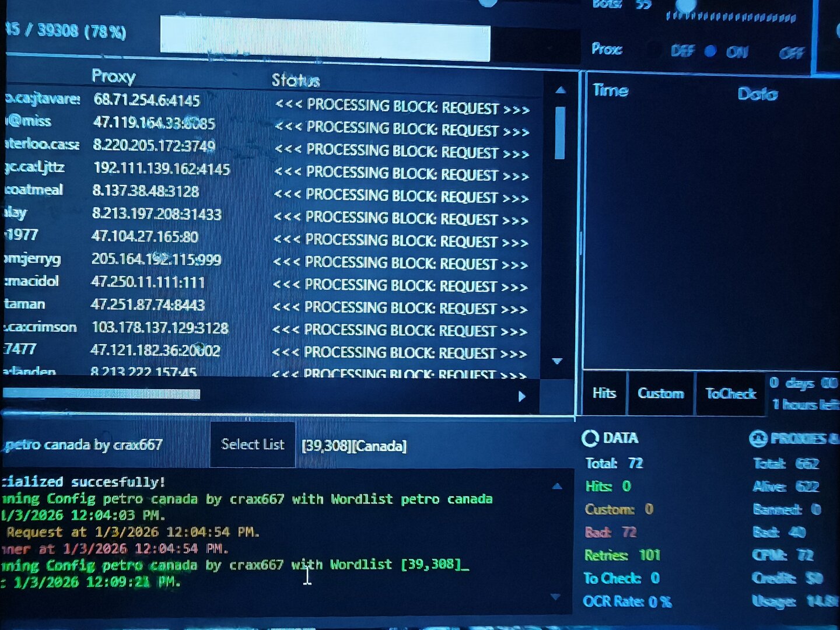Click the proxy list scroll-up arrow

[x=561, y=90]
